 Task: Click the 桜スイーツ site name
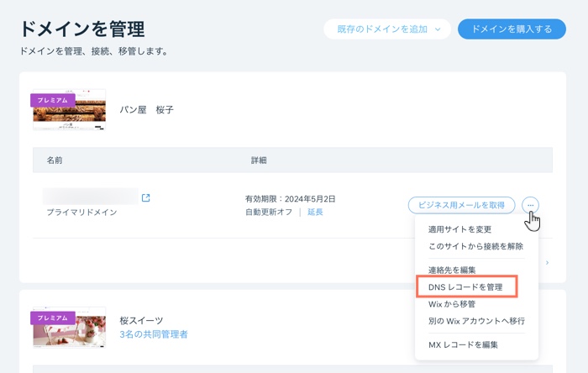tap(141, 320)
